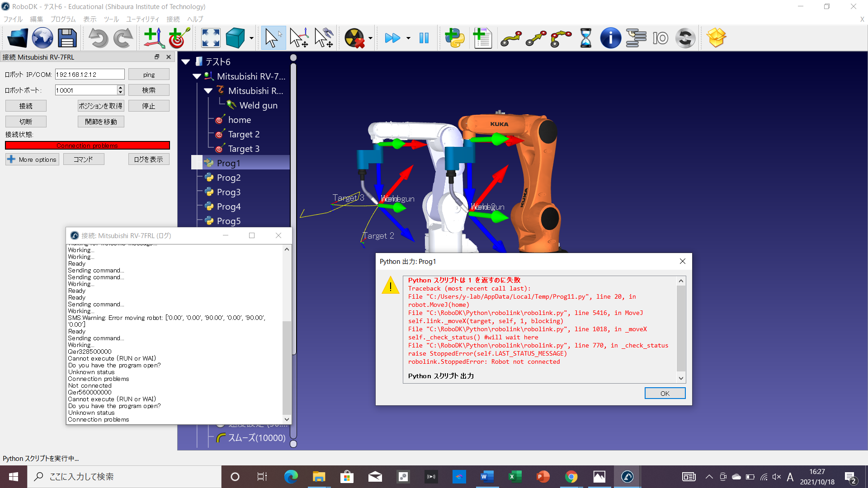This screenshot has width=868, height=488.
Task: Click the robot IP address field
Action: click(x=90, y=75)
